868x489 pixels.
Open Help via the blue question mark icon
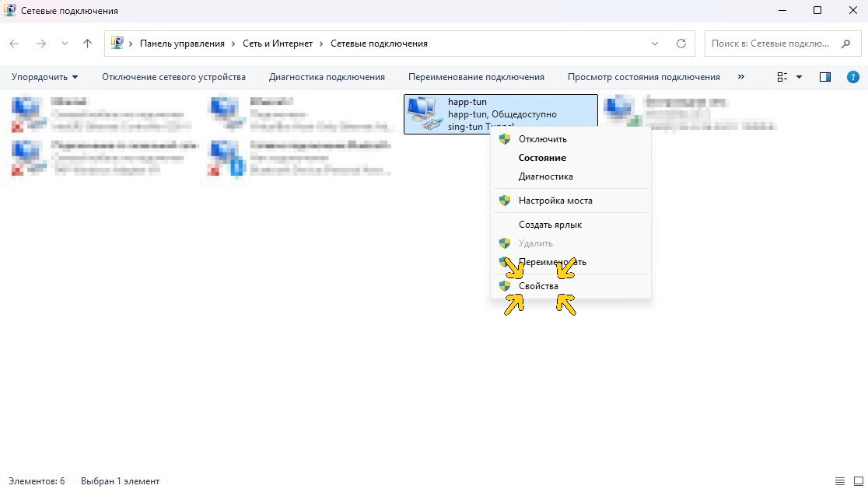click(x=853, y=76)
